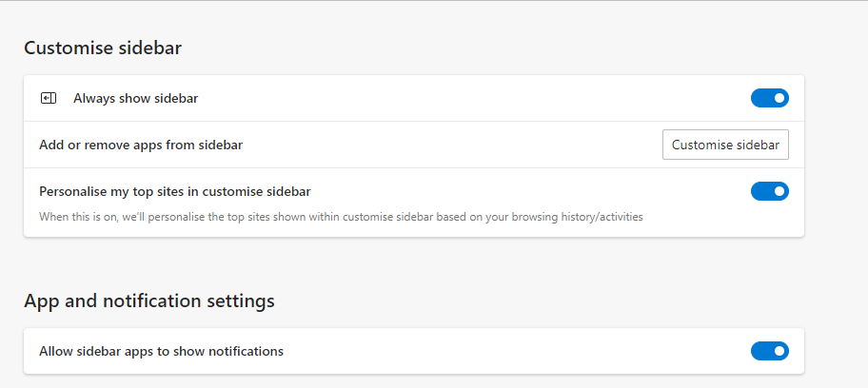
Task: Click the white knob of the Personalise switch
Action: coord(779,191)
